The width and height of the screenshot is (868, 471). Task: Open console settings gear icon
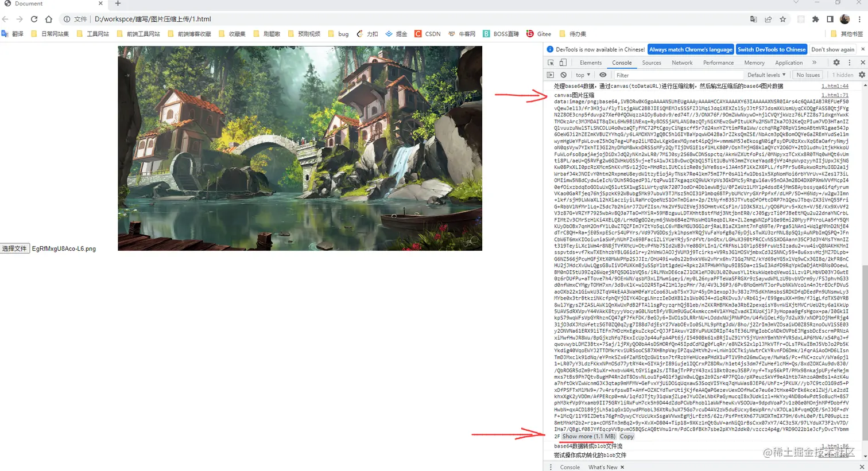click(x=862, y=75)
